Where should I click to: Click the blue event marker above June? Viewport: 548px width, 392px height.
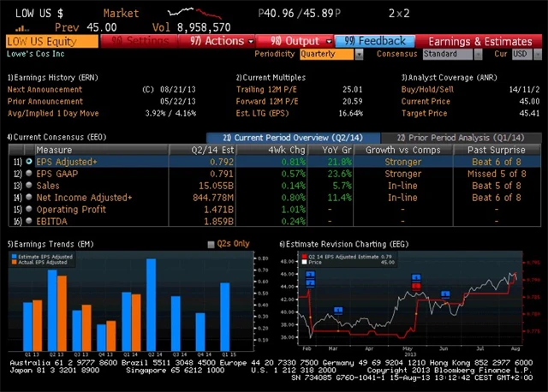point(445,294)
